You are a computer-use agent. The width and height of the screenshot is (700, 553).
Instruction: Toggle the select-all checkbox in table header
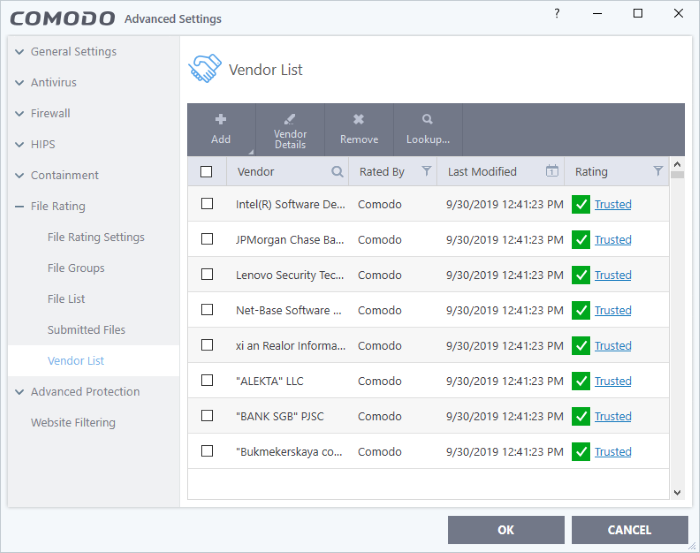click(206, 172)
